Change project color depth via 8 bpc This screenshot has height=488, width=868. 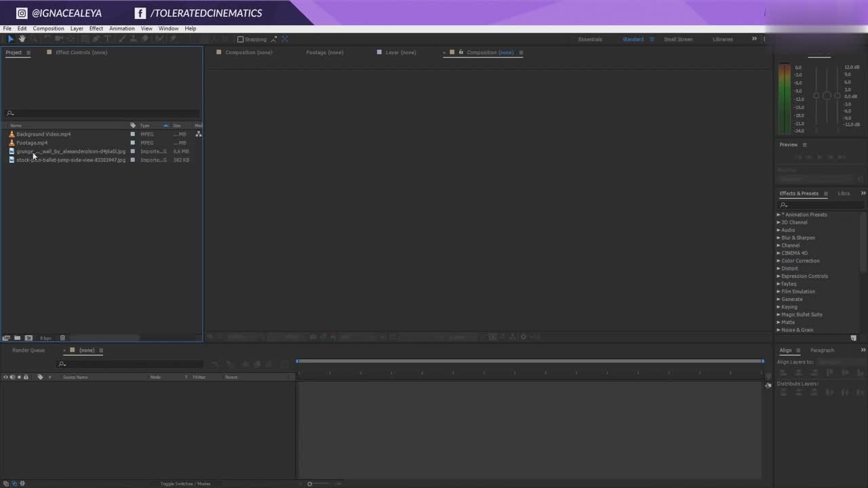[45, 338]
